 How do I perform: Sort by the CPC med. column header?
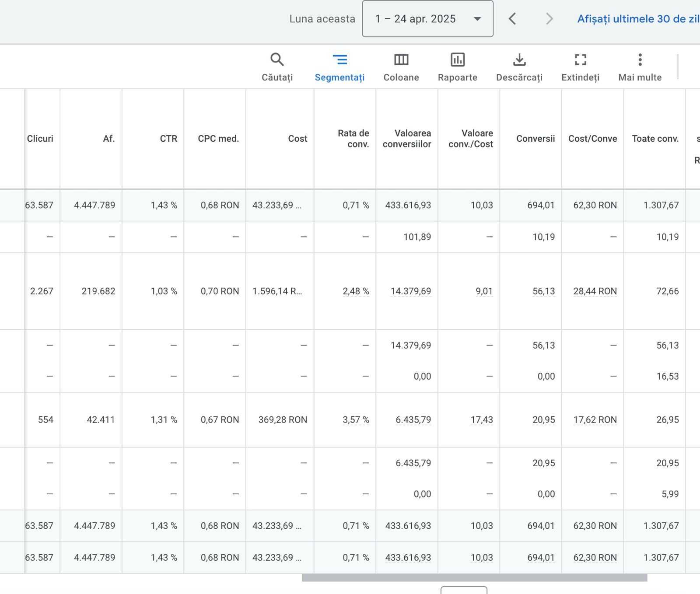218,139
